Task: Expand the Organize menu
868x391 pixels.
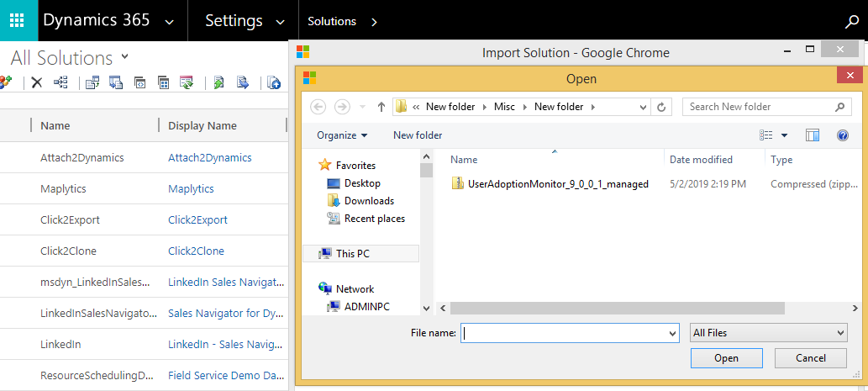Action: tap(341, 135)
